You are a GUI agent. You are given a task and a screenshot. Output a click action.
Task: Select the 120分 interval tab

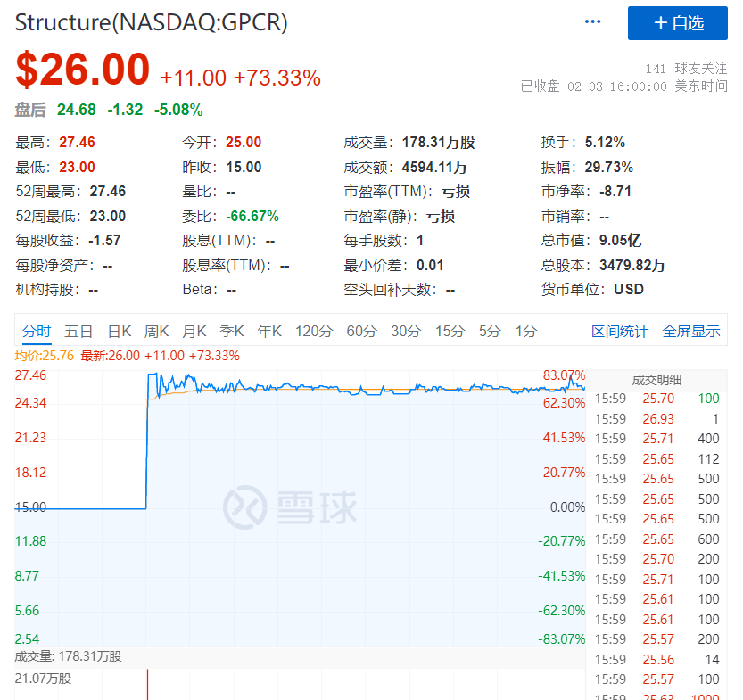coord(314,330)
